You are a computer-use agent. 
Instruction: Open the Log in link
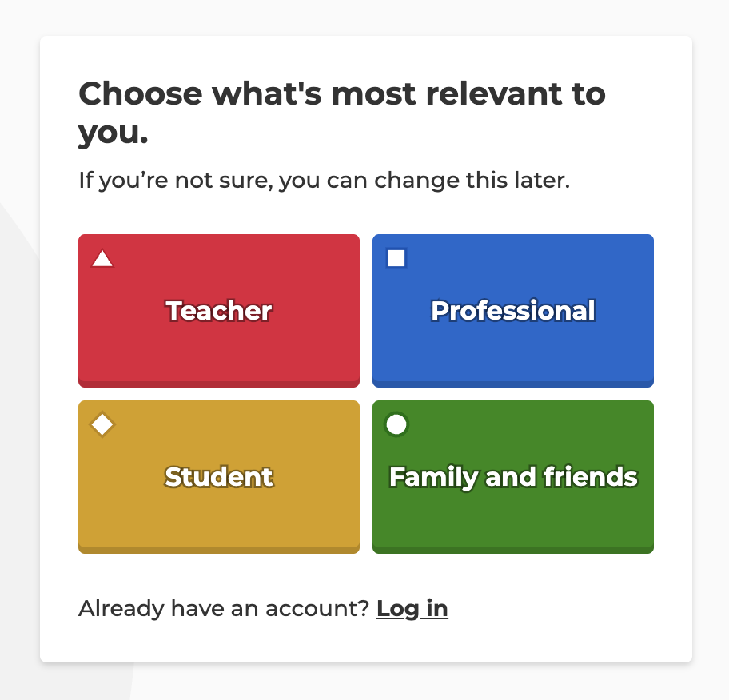pyautogui.click(x=412, y=609)
